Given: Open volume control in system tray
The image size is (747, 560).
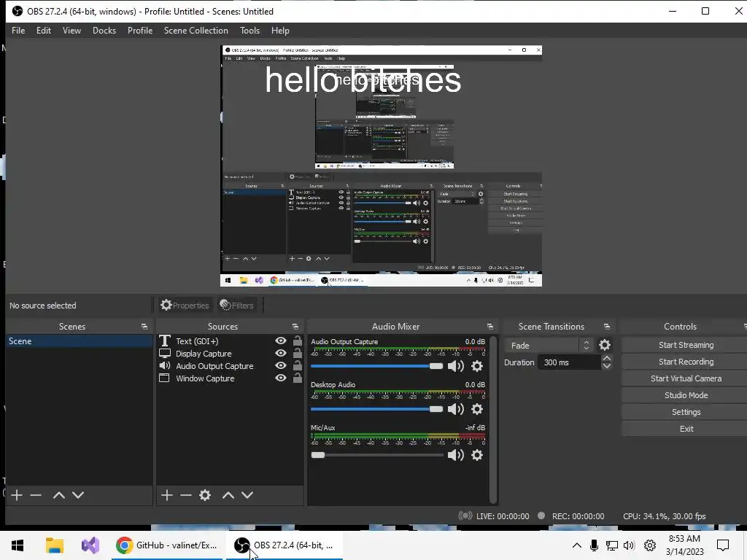Looking at the screenshot, I should (x=629, y=545).
